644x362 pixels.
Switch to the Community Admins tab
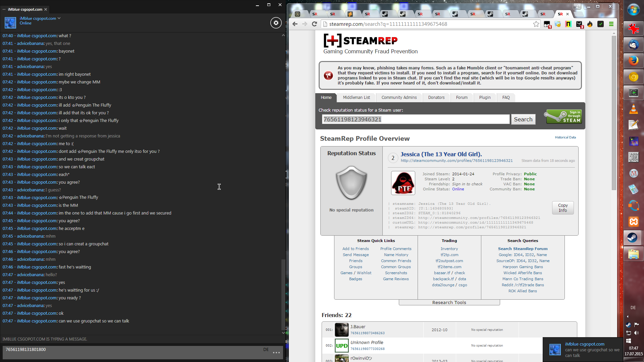(399, 98)
